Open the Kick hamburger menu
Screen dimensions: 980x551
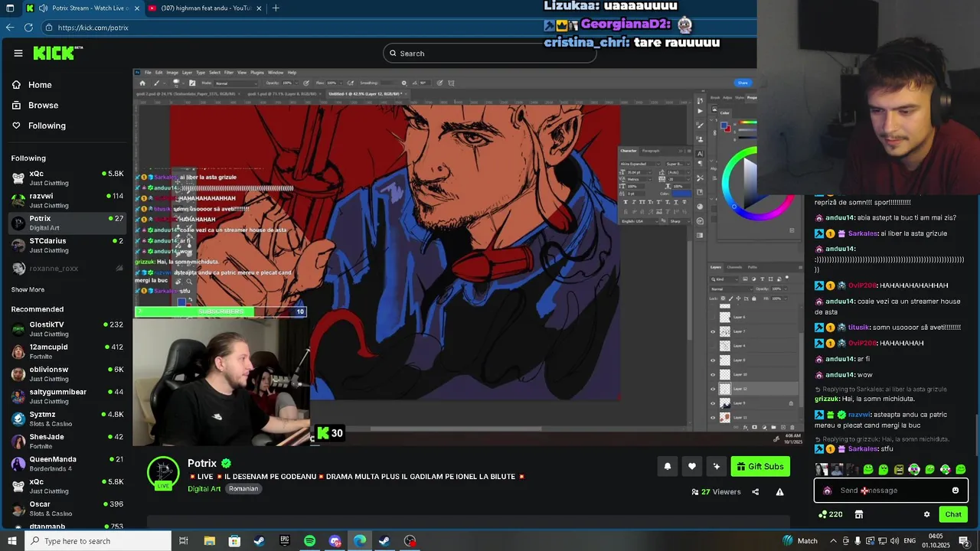click(18, 53)
